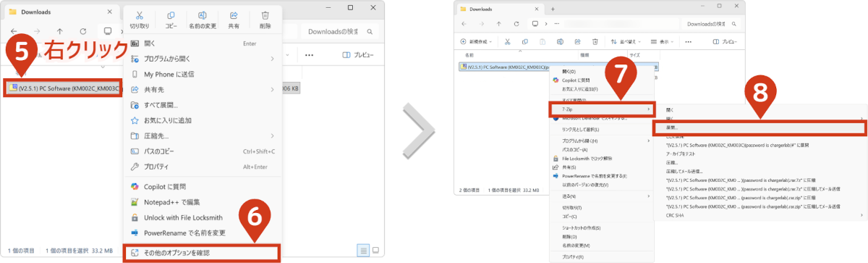Image resolution: width=868 pixels, height=263 pixels.
Task: Expand プログラムから開く submenu in left context menu
Action: coord(202,59)
